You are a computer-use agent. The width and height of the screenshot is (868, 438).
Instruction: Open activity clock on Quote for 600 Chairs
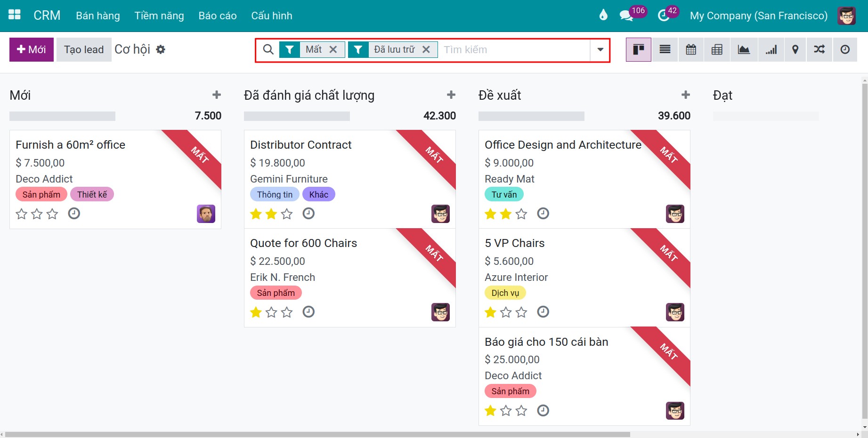[308, 312]
